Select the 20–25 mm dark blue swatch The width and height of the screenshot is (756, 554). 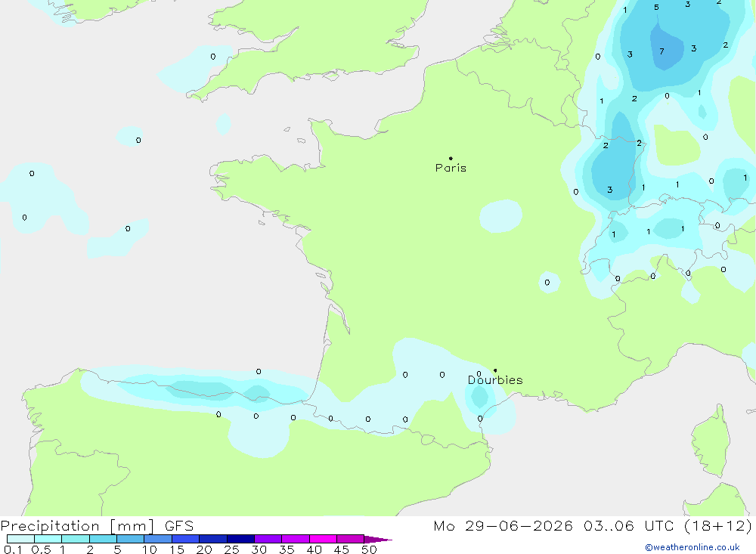tap(213, 539)
